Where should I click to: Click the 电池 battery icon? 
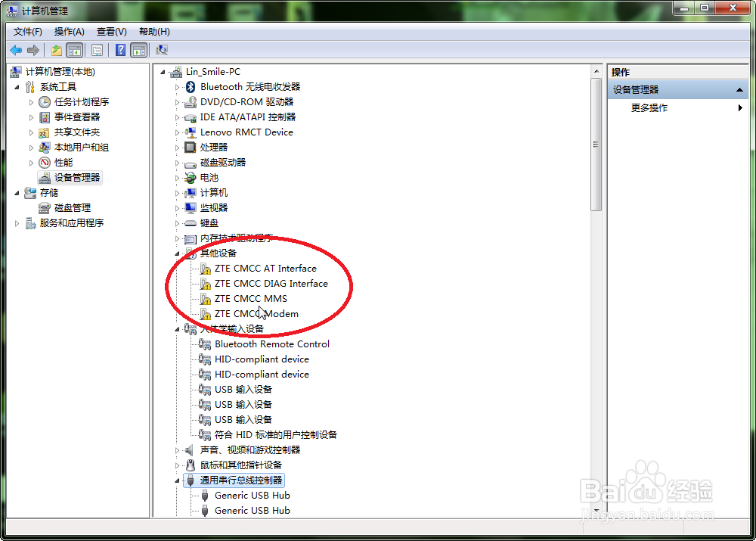tap(191, 178)
